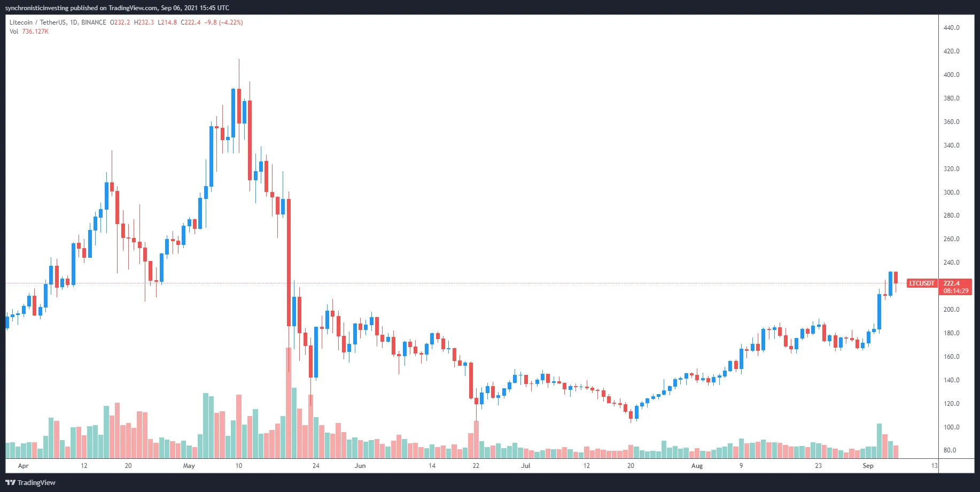The image size is (980, 492).
Task: Click the closing price C222.4 value
Action: click(x=191, y=22)
